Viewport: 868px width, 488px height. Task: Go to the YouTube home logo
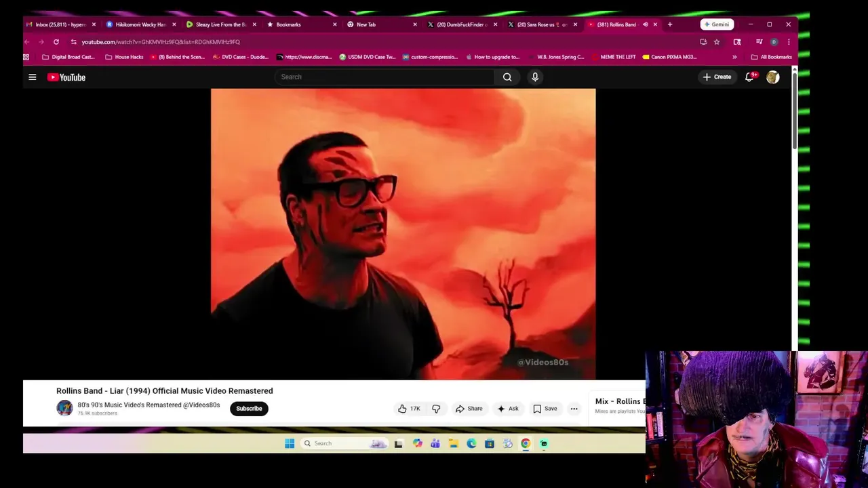coord(66,77)
